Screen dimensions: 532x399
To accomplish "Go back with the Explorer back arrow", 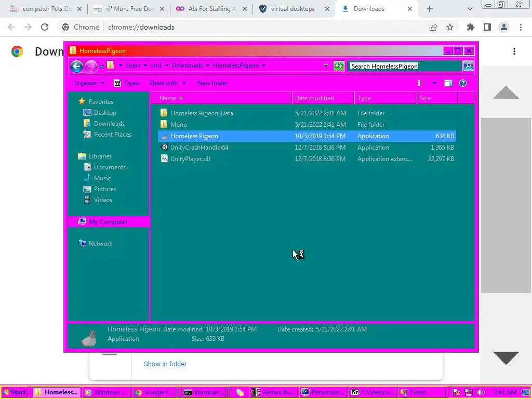I will (77, 66).
